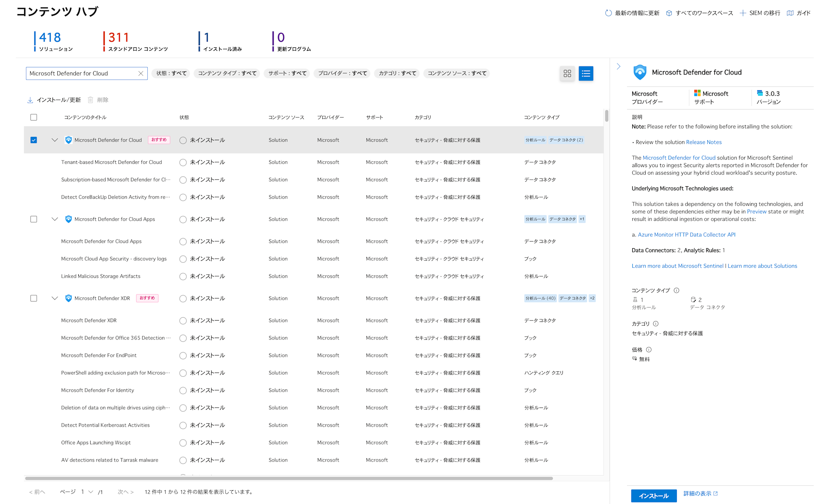The width and height of the screenshot is (832, 504).
Task: Click the workspace cube icon for すべてのワークスペース
Action: coord(669,13)
